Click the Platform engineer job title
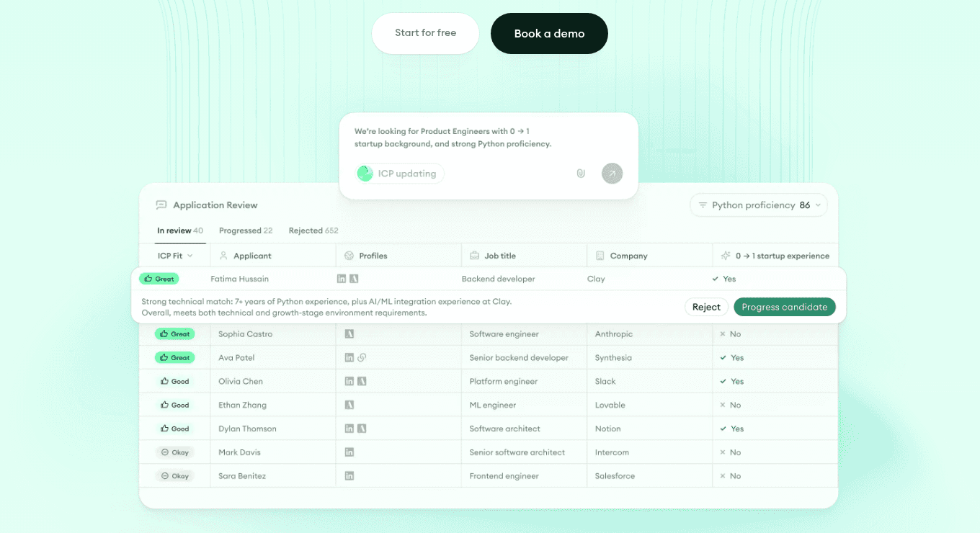This screenshot has height=533, width=980. tap(504, 382)
